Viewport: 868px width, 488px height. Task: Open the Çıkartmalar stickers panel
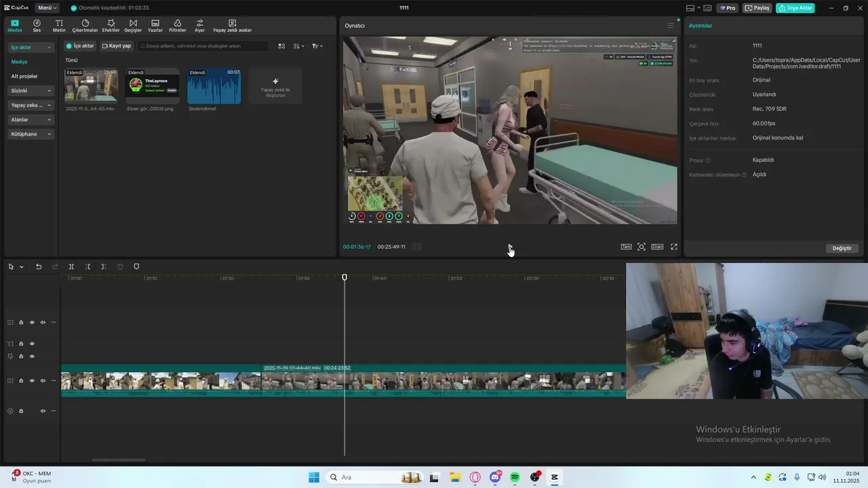(x=85, y=26)
